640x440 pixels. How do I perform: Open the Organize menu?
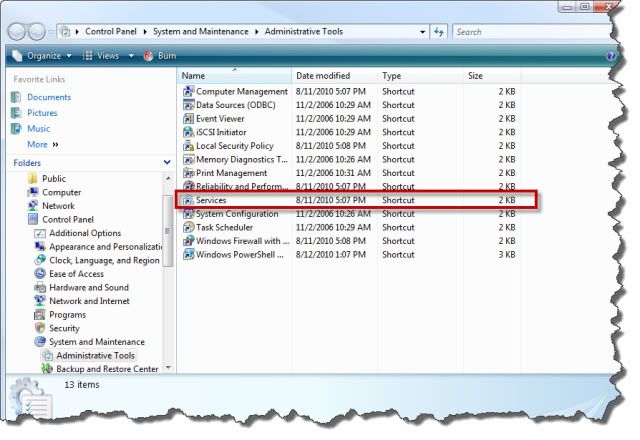42,56
